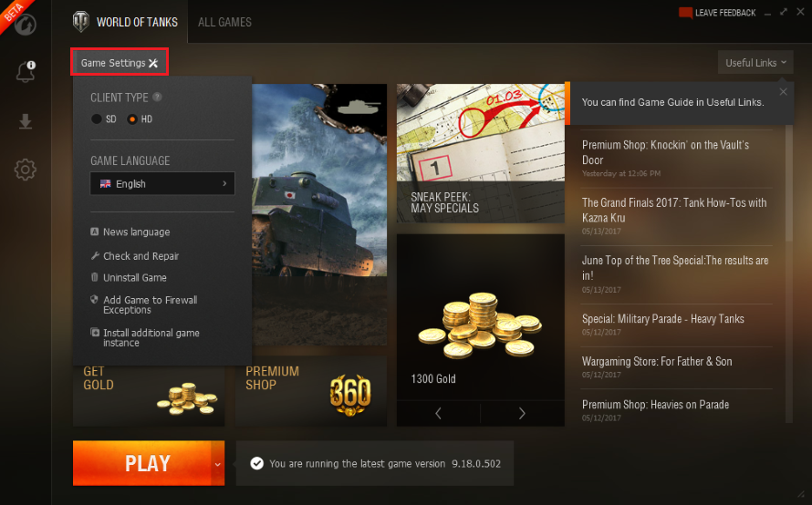This screenshot has height=505, width=812.
Task: Click the Client Type help question mark
Action: [158, 97]
